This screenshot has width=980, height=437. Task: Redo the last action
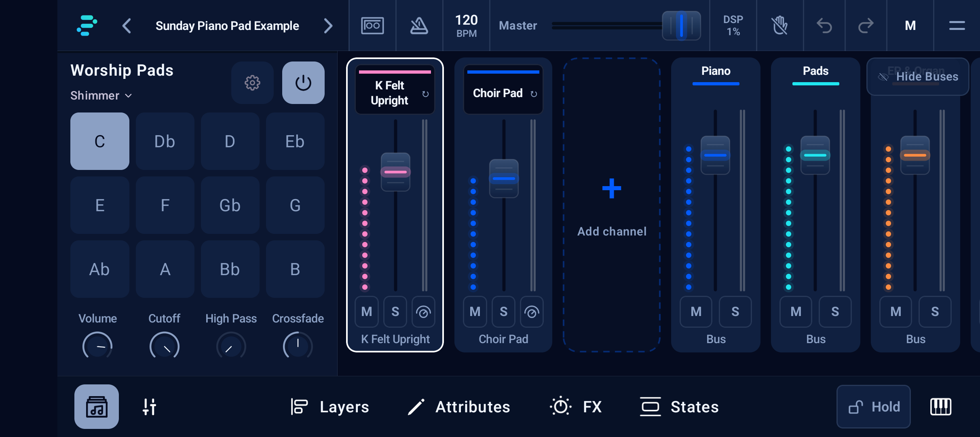866,25
